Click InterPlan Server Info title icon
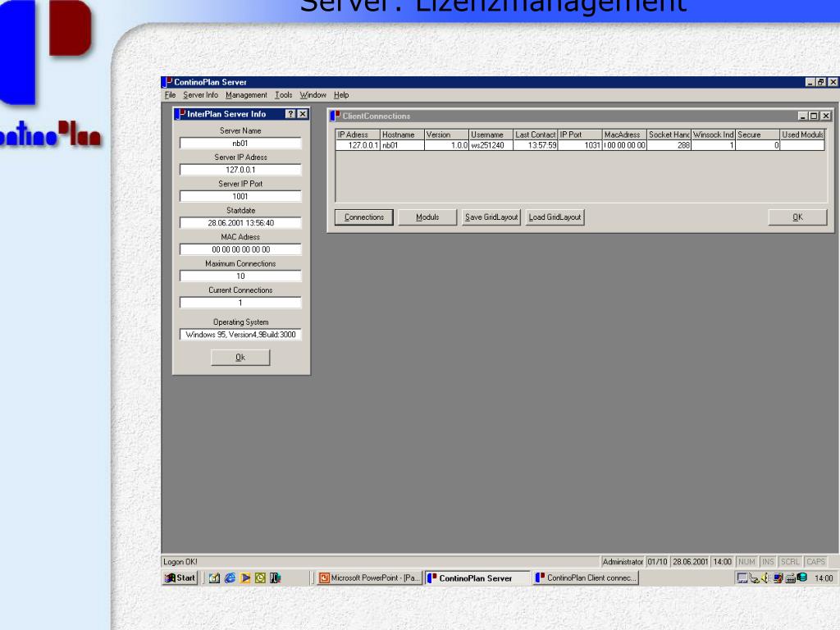This screenshot has height=630, width=840. click(x=180, y=113)
